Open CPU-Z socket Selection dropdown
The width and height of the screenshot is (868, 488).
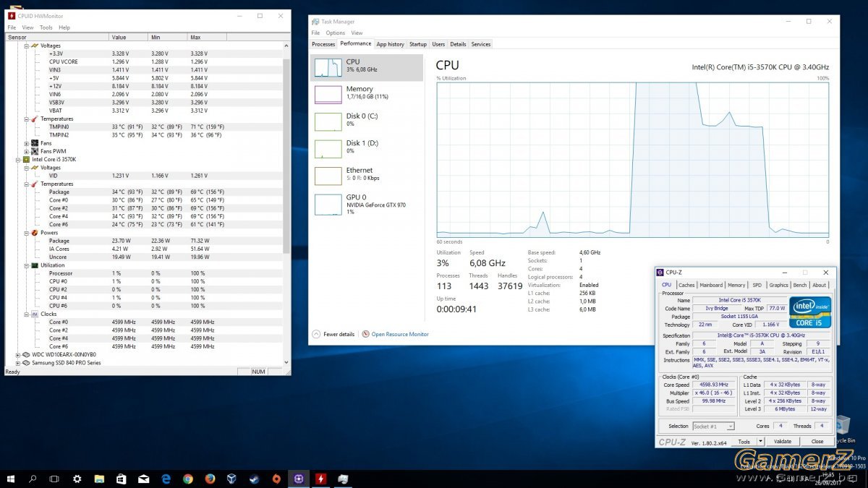713,427
